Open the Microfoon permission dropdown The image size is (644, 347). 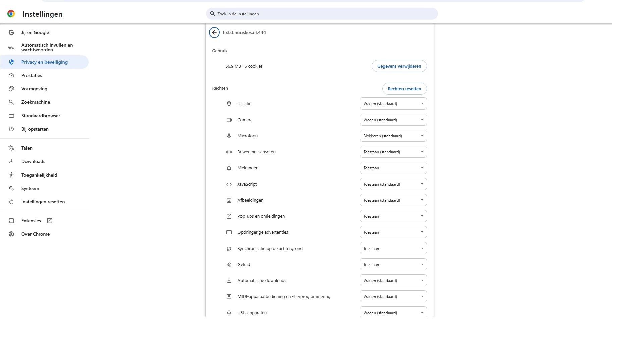point(393,136)
